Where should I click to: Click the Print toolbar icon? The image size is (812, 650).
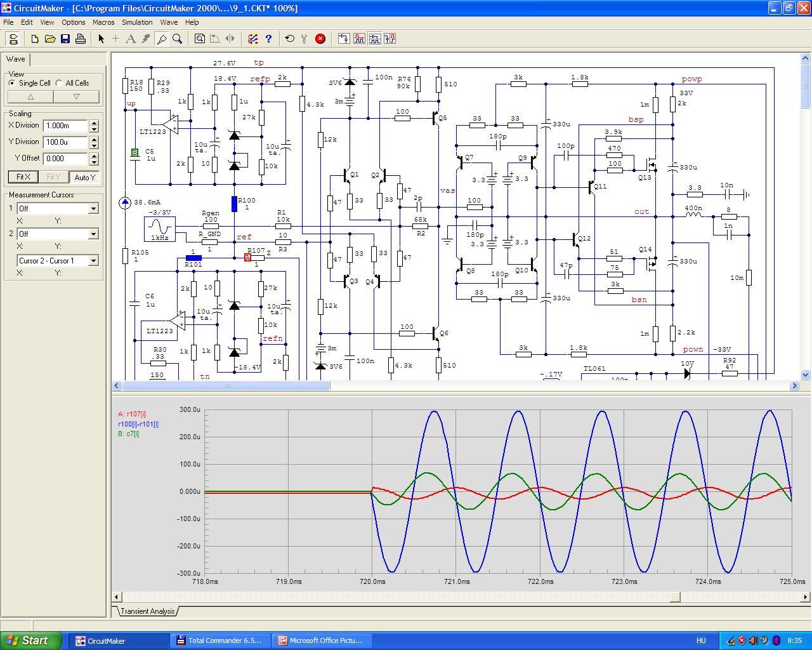(x=81, y=39)
